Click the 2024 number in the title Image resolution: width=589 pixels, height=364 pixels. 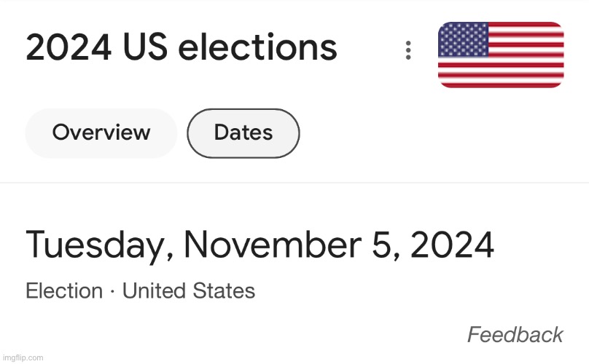69,47
